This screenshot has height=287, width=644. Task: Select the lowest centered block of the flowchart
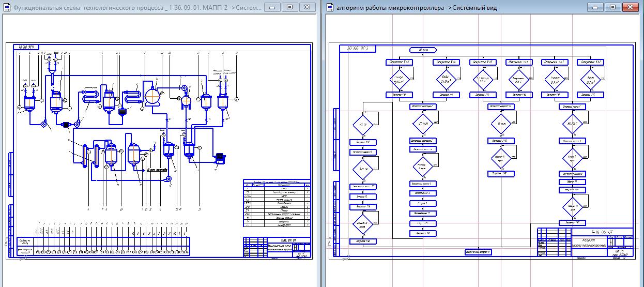(478, 252)
